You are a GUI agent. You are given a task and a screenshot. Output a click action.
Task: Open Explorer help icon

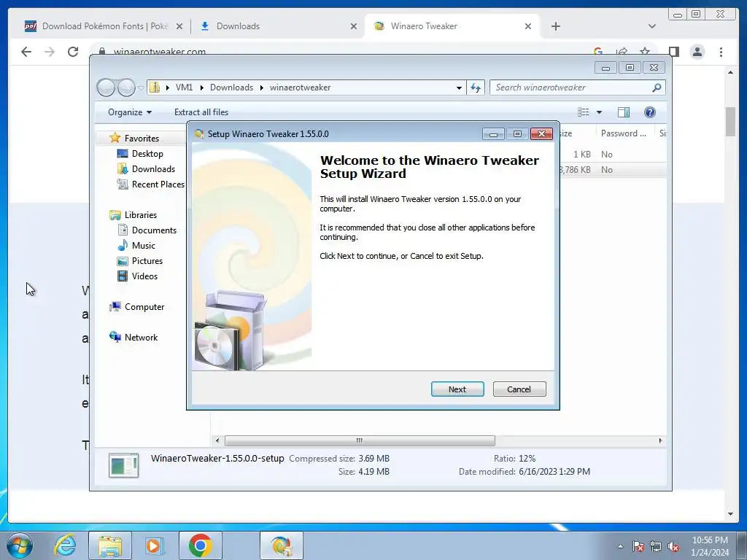(x=649, y=112)
